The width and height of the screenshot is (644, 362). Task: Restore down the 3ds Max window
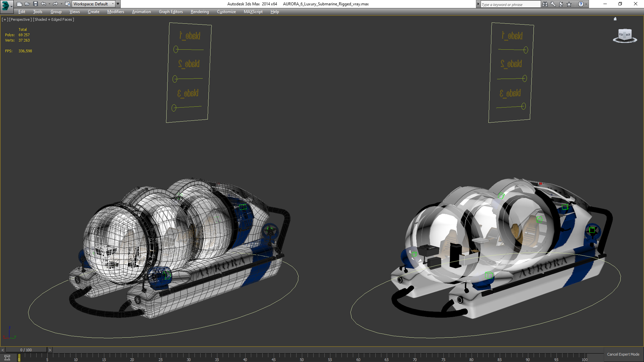(620, 4)
